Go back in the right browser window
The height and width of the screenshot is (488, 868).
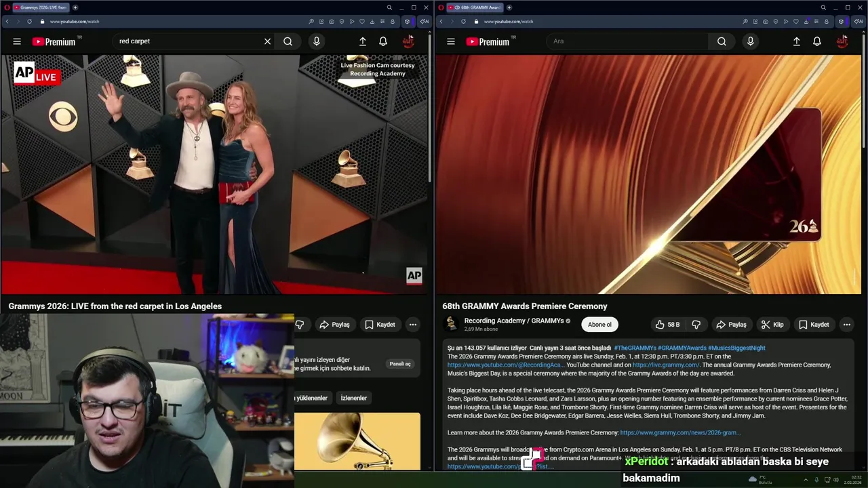pyautogui.click(x=441, y=21)
